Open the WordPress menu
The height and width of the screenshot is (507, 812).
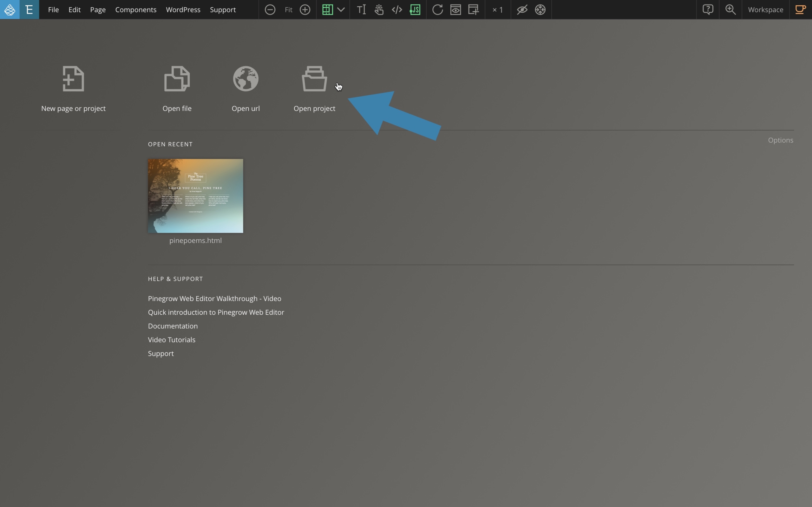point(183,10)
